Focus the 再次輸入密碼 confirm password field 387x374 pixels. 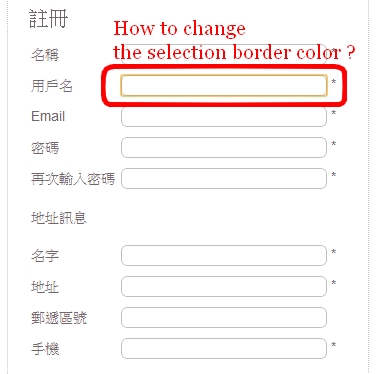point(224,178)
